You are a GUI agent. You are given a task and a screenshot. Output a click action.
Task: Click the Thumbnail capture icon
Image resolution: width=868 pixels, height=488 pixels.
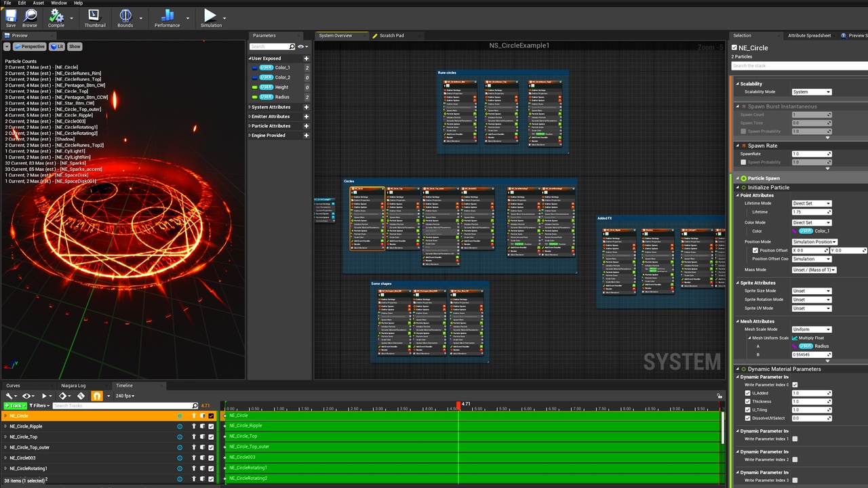pyautogui.click(x=94, y=16)
